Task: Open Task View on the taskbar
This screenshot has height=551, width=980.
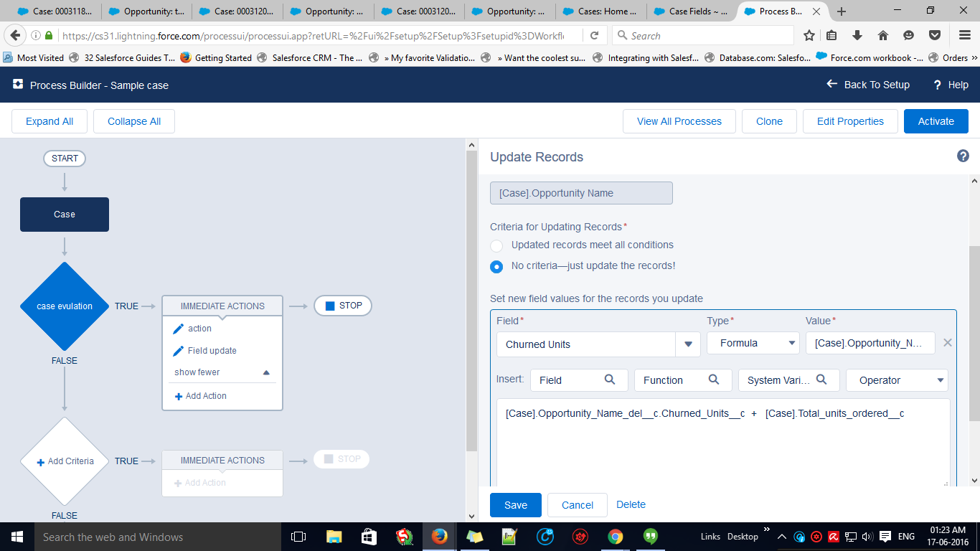Action: (298, 537)
